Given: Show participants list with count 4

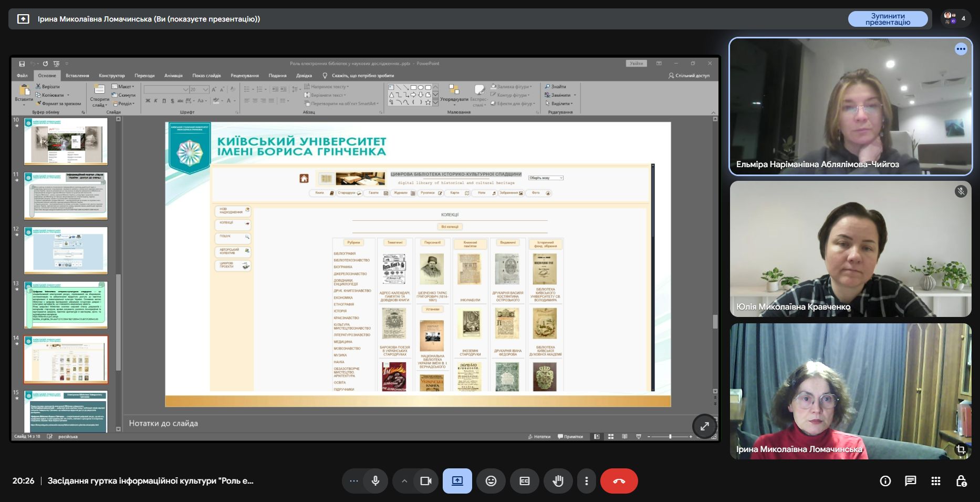Looking at the screenshot, I should (x=955, y=18).
